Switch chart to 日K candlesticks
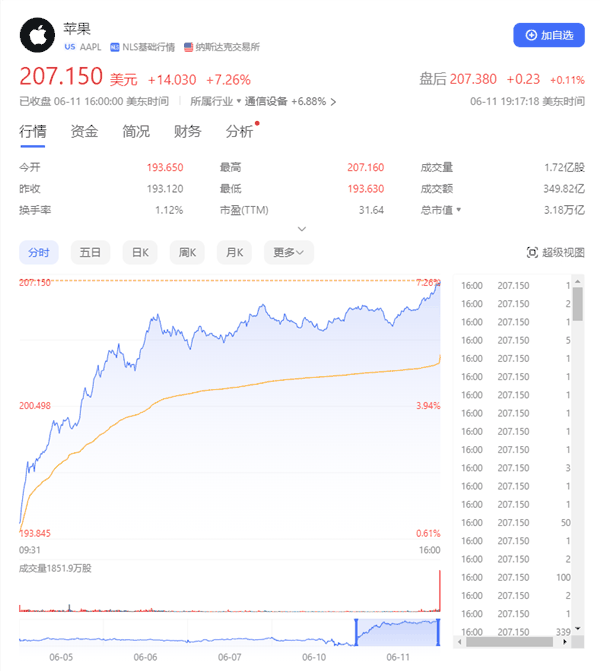Screen dimensions: 600x671 pos(139,253)
